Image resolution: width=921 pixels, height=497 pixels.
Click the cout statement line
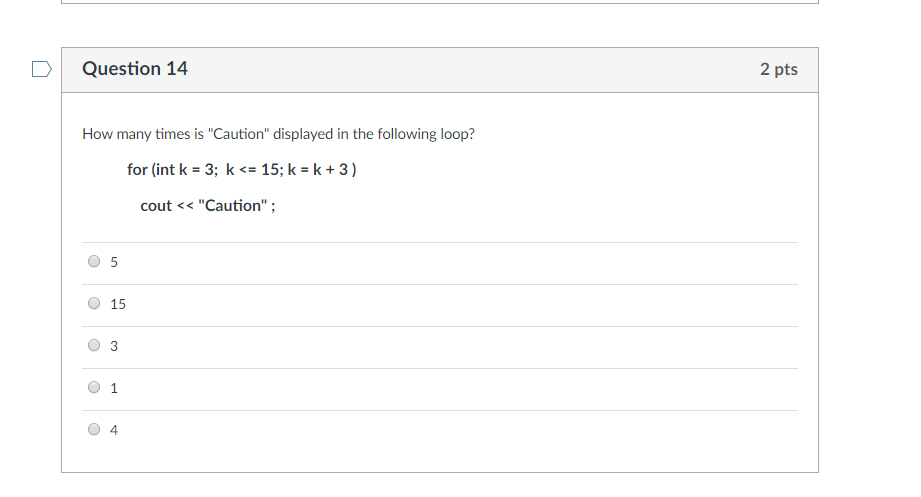click(x=208, y=205)
